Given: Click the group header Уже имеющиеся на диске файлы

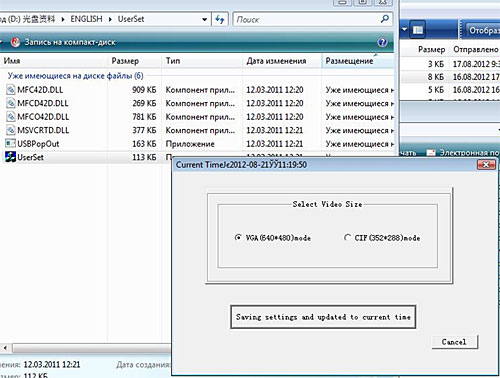Looking at the screenshot, I should pos(75,76).
